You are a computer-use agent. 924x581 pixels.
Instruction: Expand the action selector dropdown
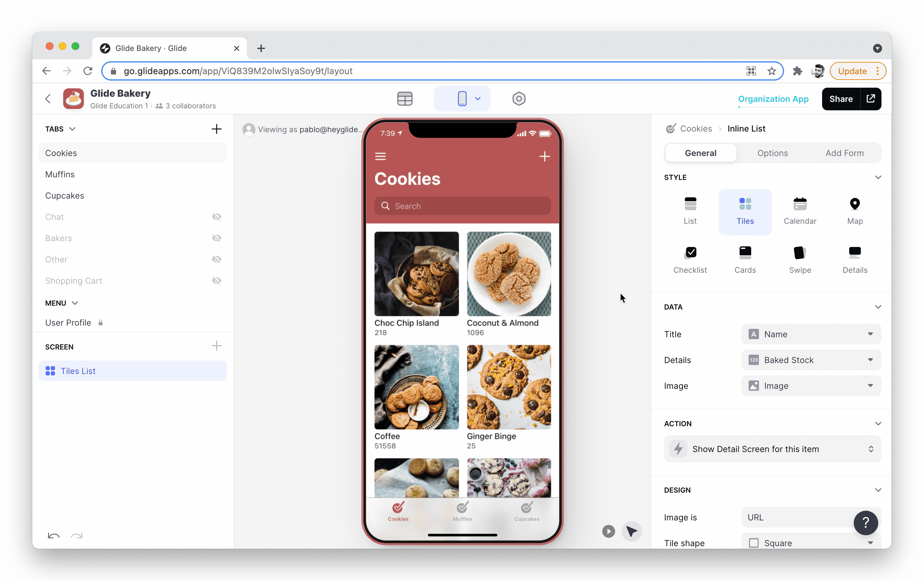pos(772,448)
